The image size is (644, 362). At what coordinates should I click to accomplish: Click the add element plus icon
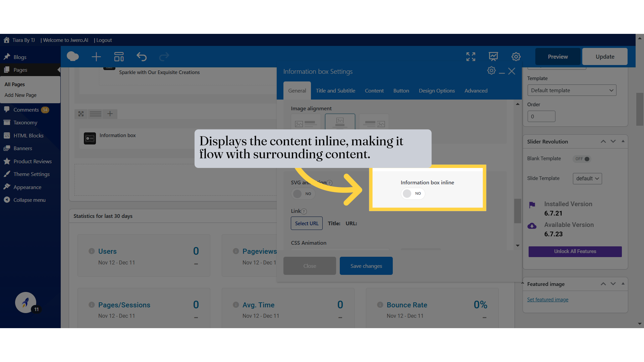click(x=96, y=57)
